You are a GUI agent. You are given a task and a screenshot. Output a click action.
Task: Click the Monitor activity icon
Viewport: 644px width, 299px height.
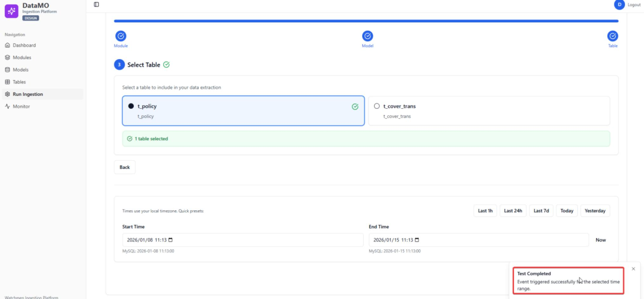[x=8, y=107]
